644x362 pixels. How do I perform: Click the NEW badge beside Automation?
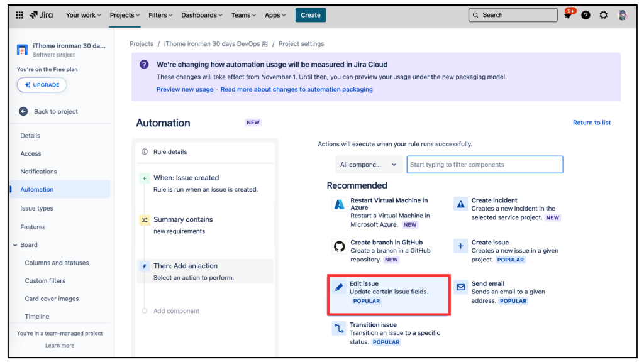[x=253, y=123]
